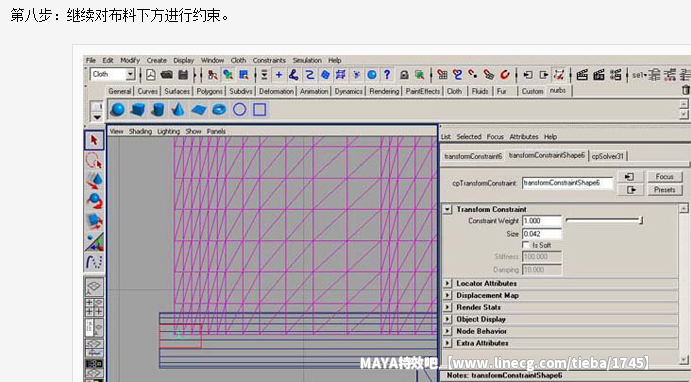Click the Focus button
This screenshot has height=382, width=691.
tap(665, 176)
